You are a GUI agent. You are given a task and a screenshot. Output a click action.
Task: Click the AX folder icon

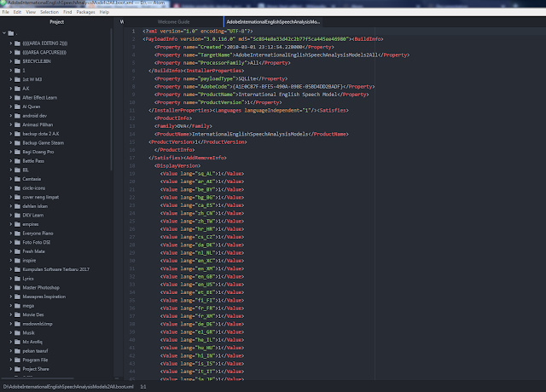pos(17,89)
